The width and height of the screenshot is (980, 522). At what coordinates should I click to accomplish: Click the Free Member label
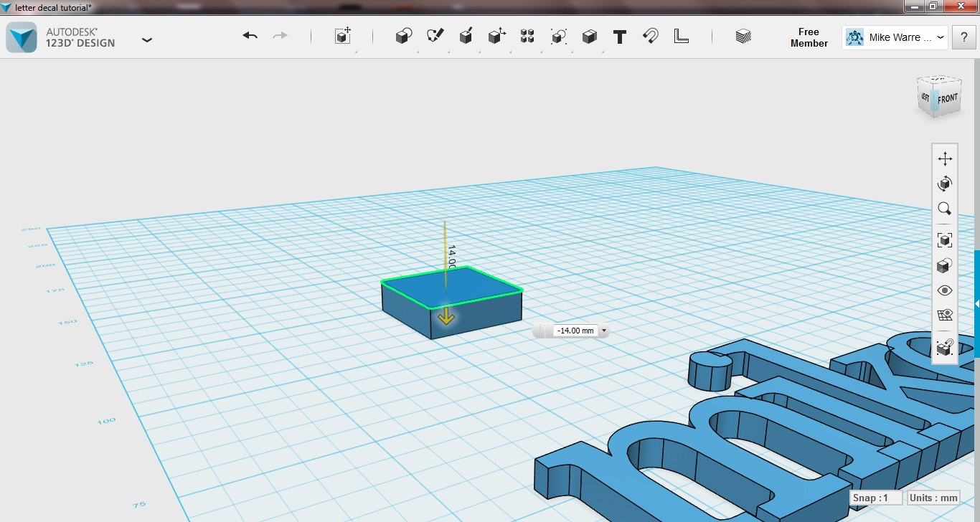tap(809, 37)
